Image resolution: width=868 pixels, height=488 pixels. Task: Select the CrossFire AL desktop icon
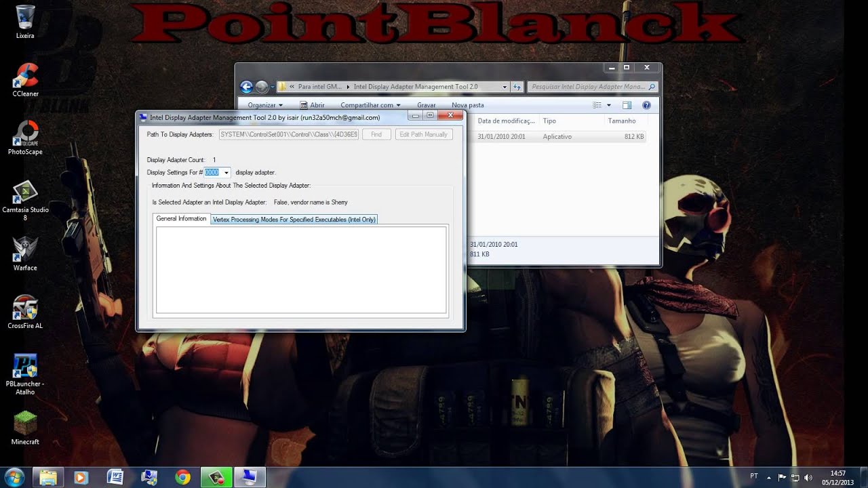pos(25,312)
